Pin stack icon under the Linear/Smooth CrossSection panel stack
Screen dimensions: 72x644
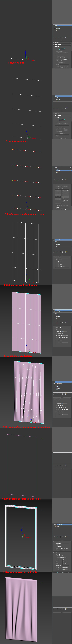(x=54, y=252)
